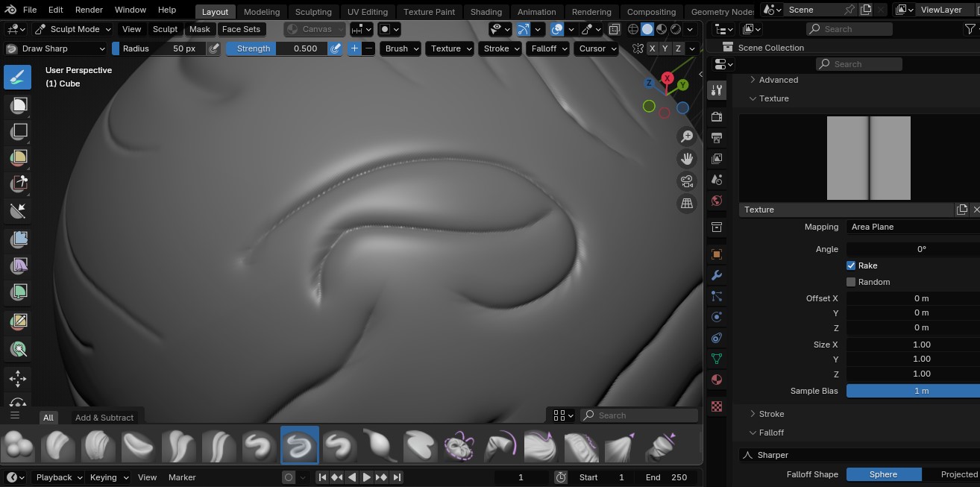The width and height of the screenshot is (980, 487).
Task: Click the use preview range clock icon
Action: (561, 477)
